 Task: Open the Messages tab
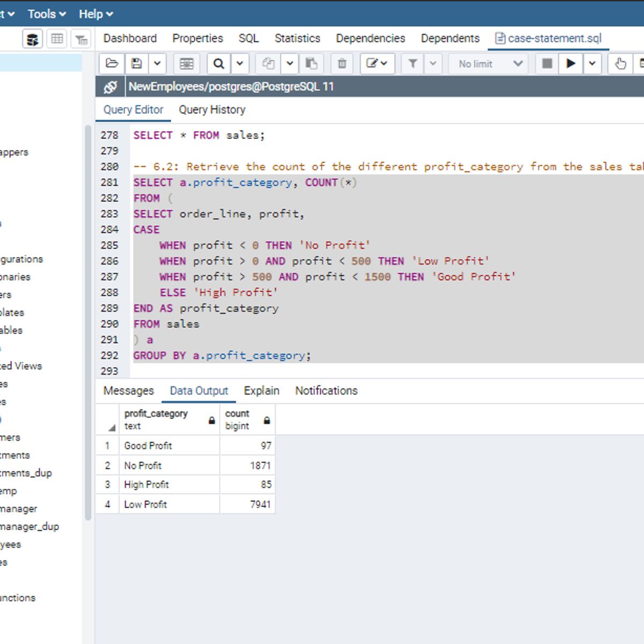tap(128, 391)
